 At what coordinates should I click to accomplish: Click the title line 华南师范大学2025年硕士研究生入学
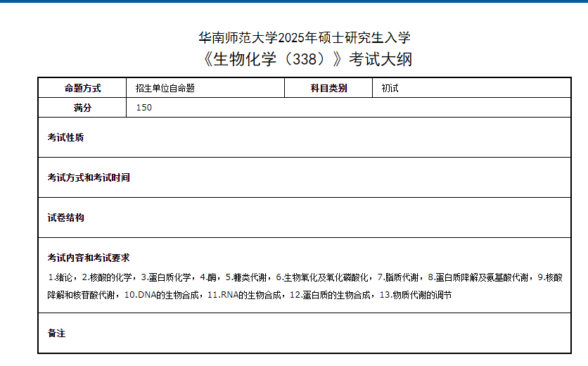coord(305,37)
